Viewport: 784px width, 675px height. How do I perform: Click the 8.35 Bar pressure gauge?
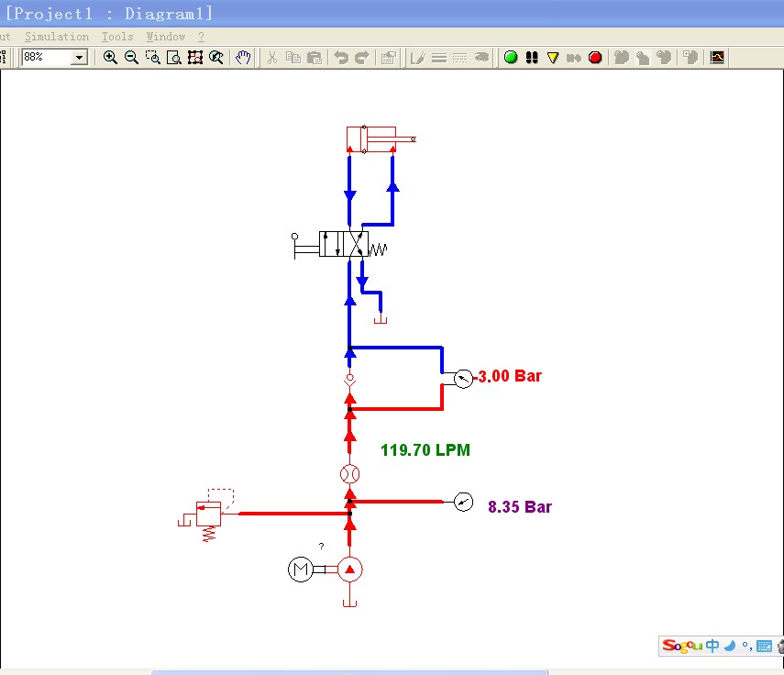[x=463, y=502]
